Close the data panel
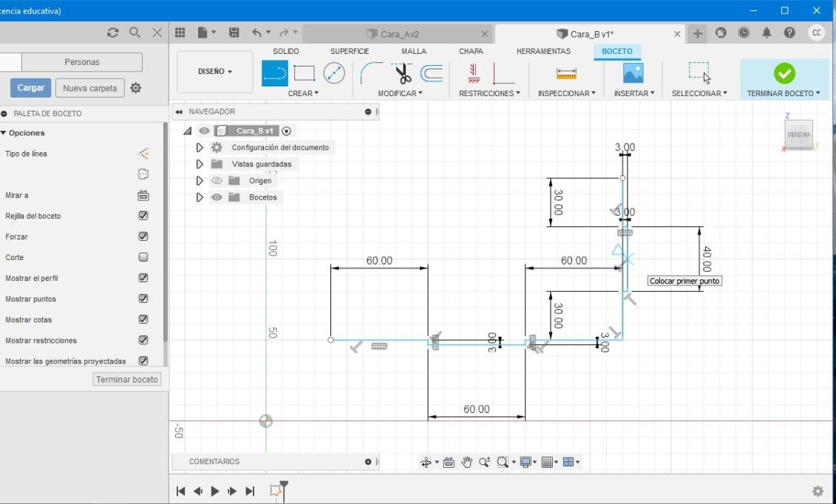The height and width of the screenshot is (504, 836). (157, 33)
